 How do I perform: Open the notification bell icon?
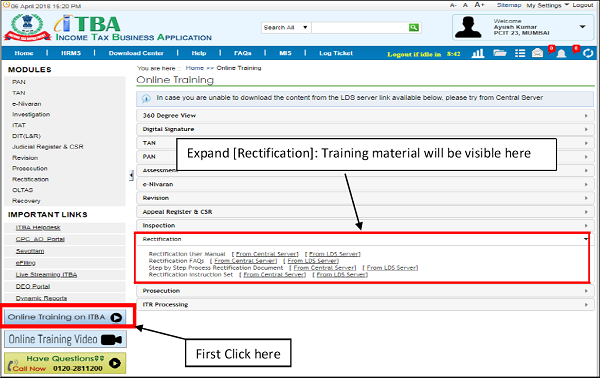point(561,53)
